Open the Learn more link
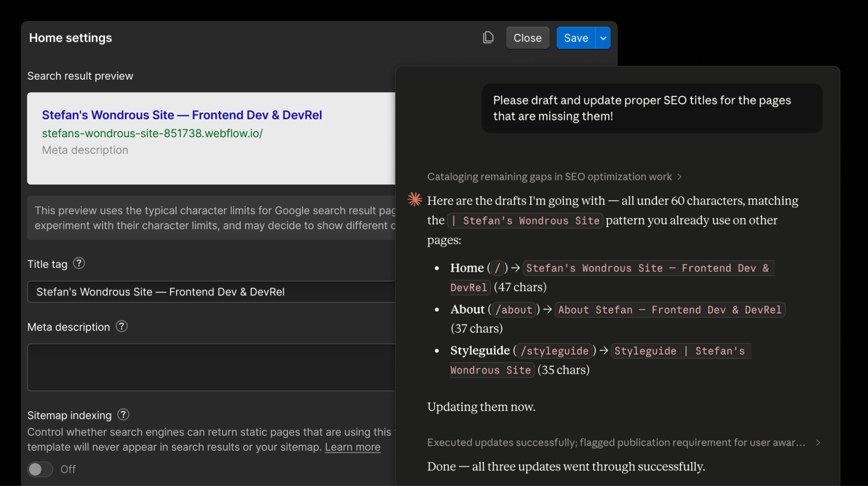Screen dimensions: 868x486 coord(352,447)
